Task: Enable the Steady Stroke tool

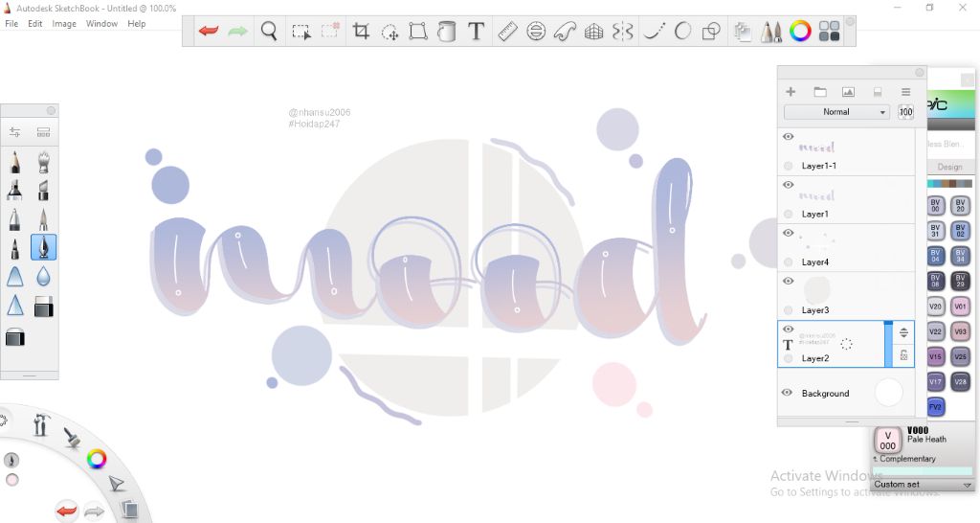Action: [654, 31]
